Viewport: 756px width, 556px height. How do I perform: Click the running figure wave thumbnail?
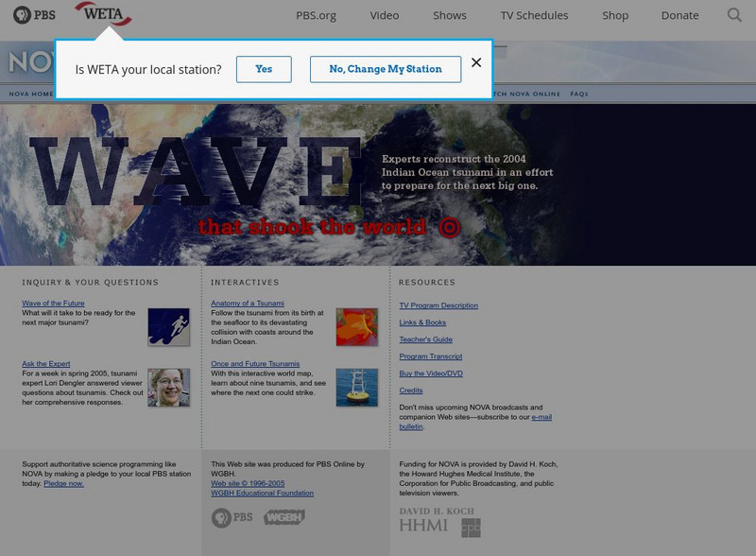click(168, 327)
